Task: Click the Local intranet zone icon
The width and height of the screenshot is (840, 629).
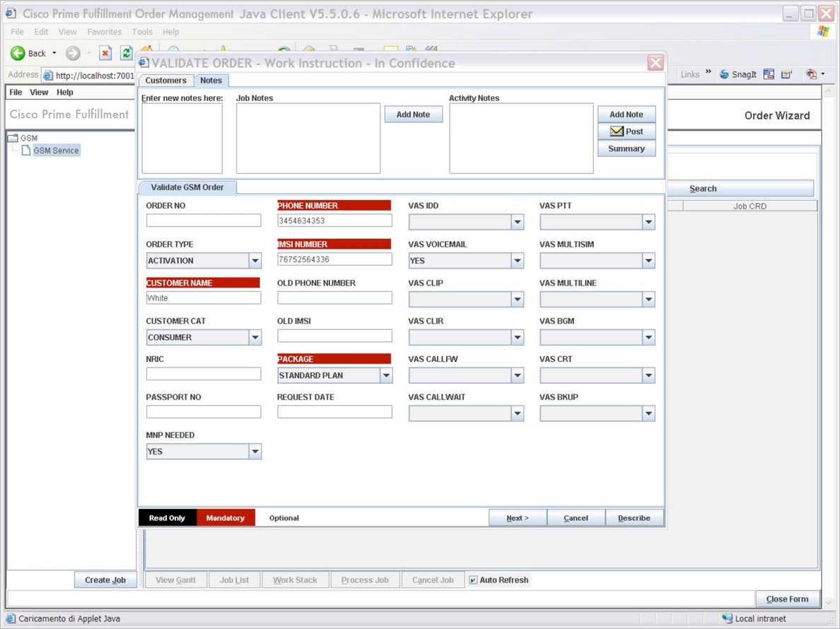Action: (727, 618)
